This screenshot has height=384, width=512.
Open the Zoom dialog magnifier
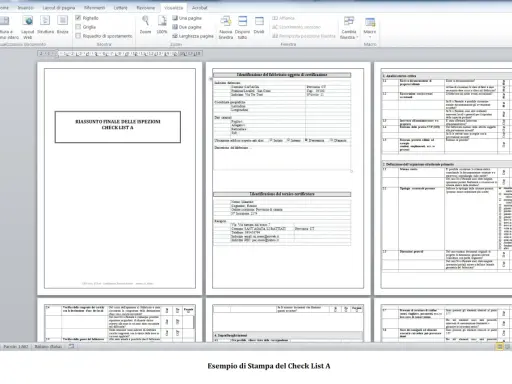pyautogui.click(x=145, y=25)
